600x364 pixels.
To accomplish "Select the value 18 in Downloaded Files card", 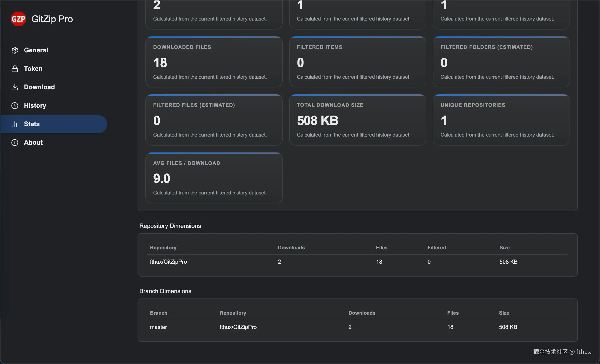I will pos(160,63).
